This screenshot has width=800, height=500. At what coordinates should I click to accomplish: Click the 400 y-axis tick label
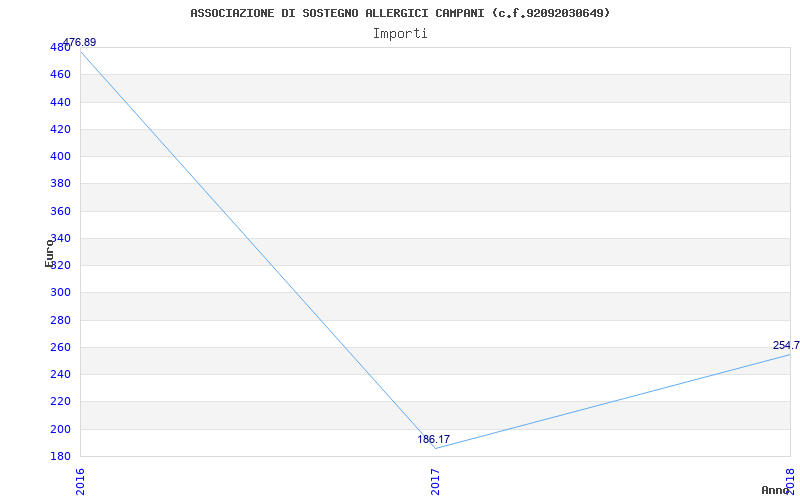click(x=60, y=157)
